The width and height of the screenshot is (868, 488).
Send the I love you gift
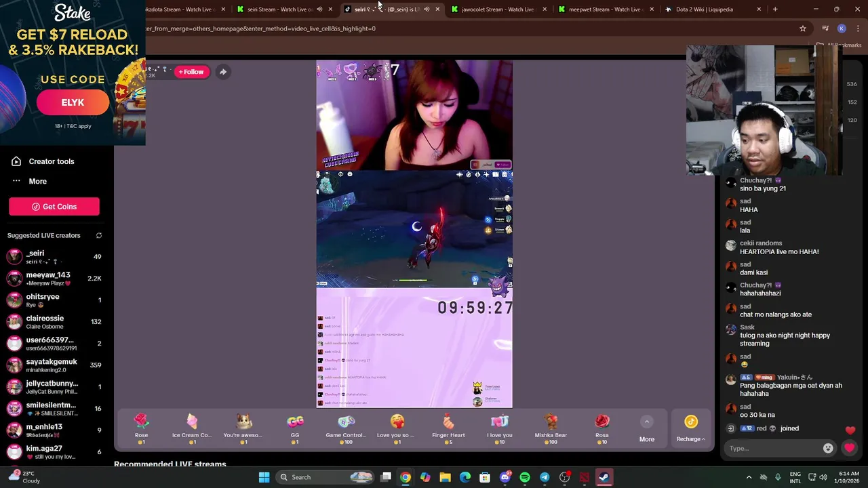(x=500, y=428)
